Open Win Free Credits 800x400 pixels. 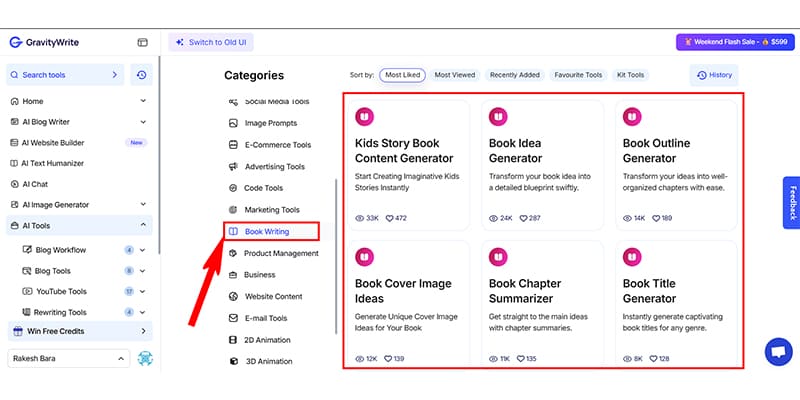click(80, 331)
